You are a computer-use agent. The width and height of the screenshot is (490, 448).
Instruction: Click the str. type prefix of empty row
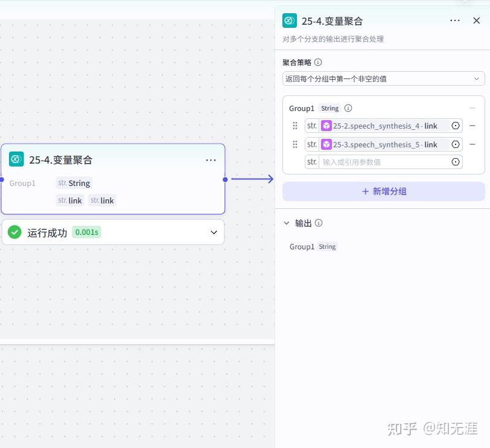(x=312, y=162)
